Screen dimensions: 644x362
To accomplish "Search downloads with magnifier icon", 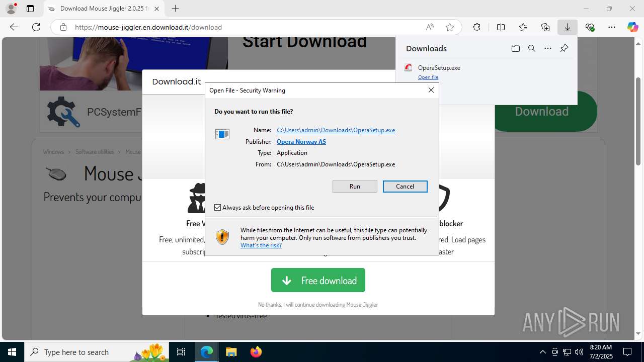I will pos(531,48).
